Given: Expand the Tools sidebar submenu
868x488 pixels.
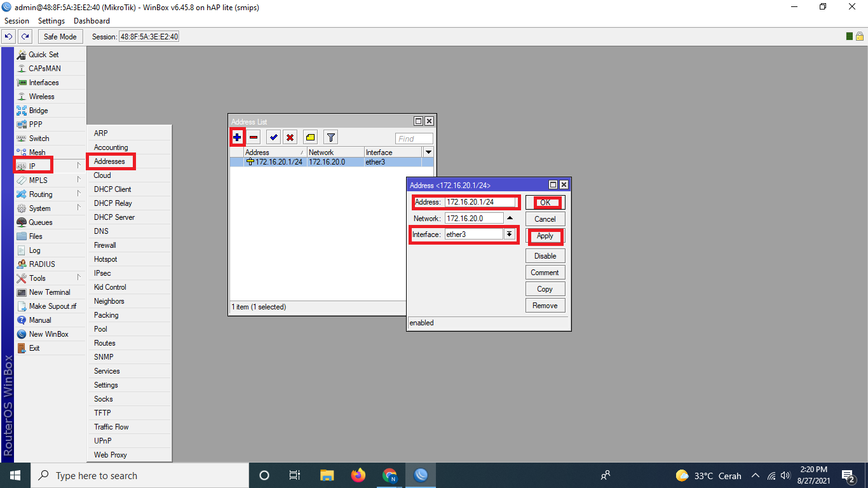Looking at the screenshot, I should click(x=50, y=278).
